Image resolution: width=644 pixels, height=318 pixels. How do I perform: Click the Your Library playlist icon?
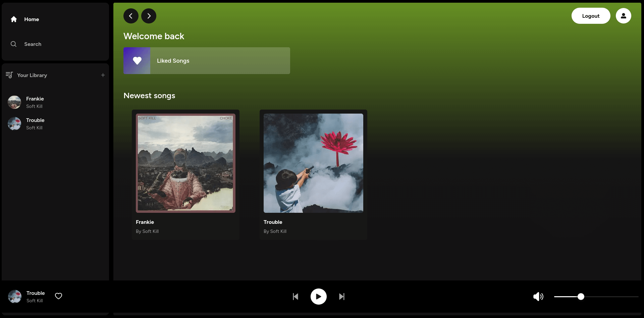(x=9, y=75)
